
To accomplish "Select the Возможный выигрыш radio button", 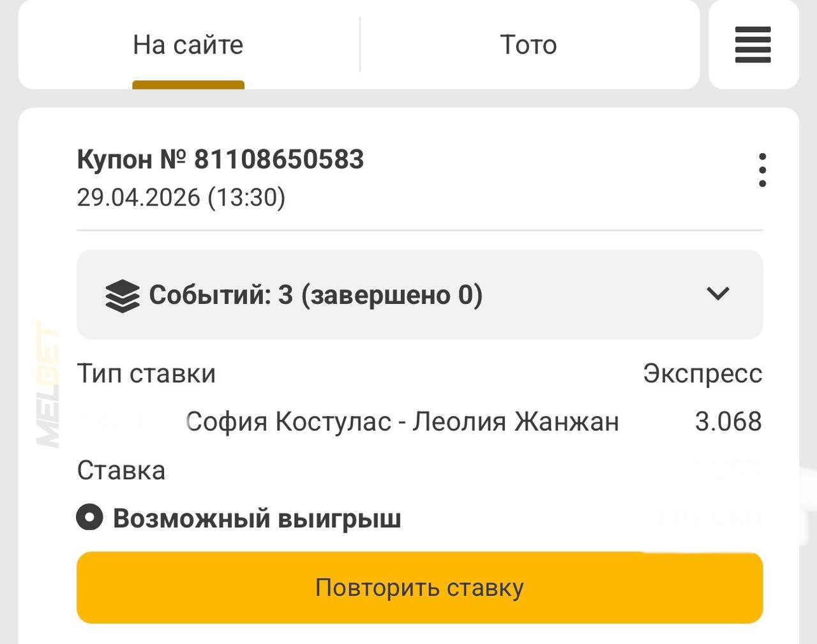I will [90, 517].
